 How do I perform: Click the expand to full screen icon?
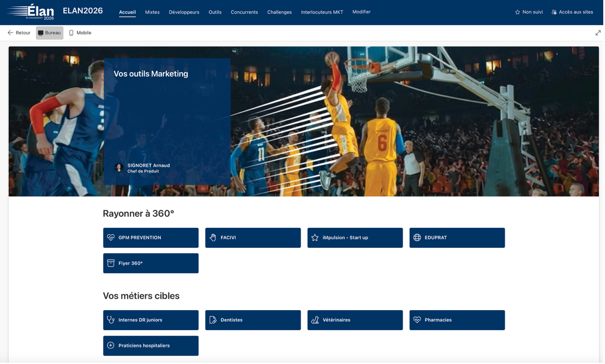coord(598,33)
